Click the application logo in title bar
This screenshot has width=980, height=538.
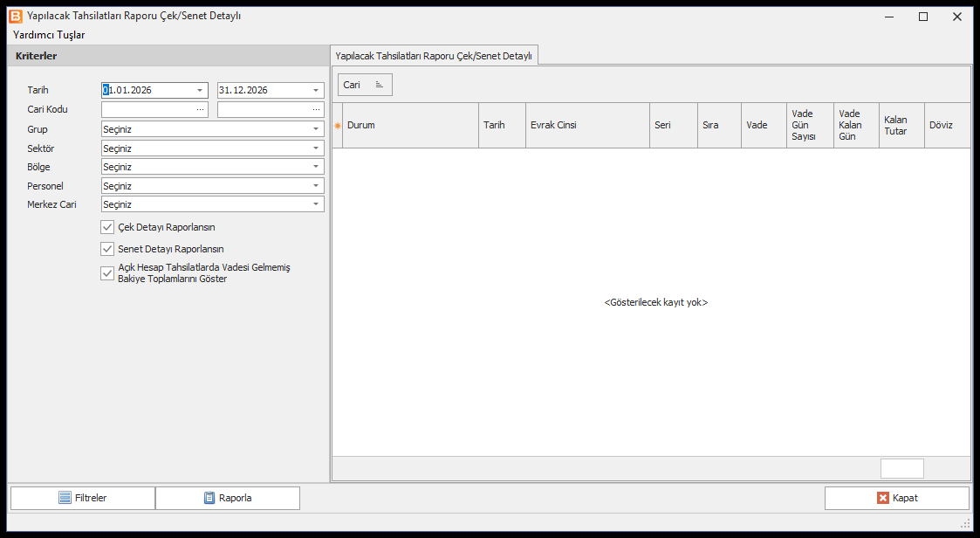point(16,17)
